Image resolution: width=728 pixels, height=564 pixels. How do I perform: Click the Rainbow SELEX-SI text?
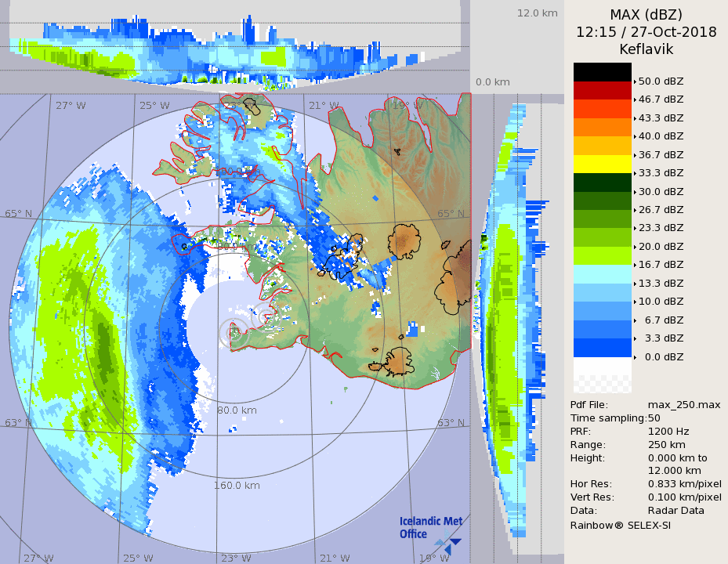pos(620,525)
